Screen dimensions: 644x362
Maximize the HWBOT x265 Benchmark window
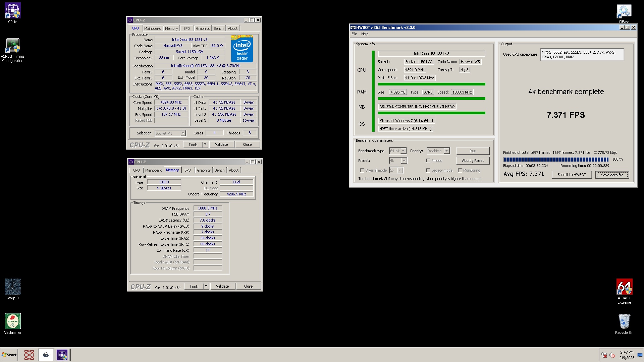coord(627,27)
